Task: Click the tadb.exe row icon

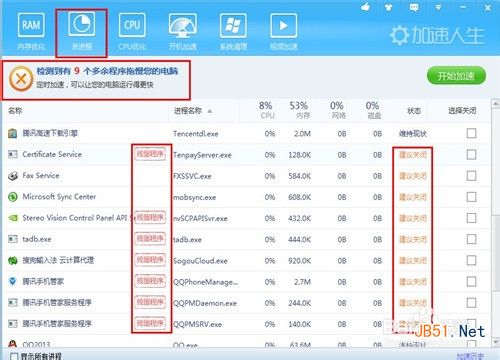Action: point(13,239)
